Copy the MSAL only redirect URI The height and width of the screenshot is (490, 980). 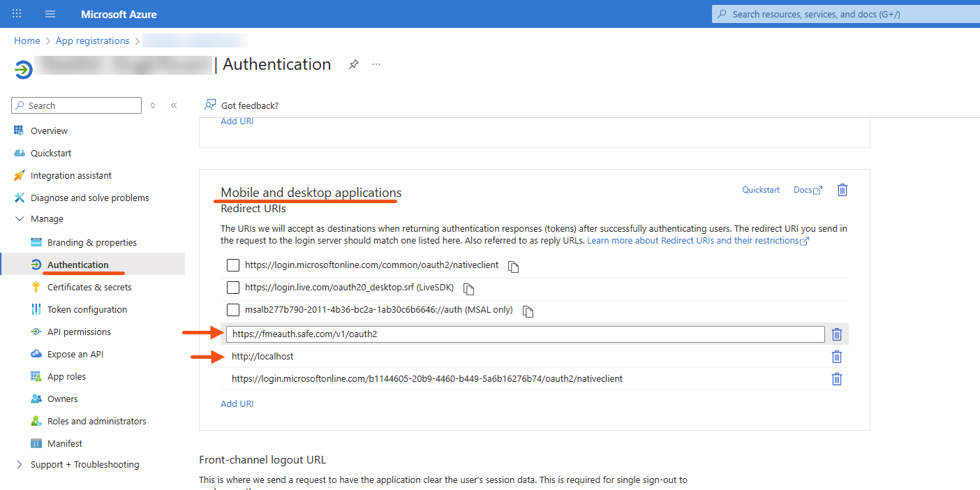click(528, 311)
